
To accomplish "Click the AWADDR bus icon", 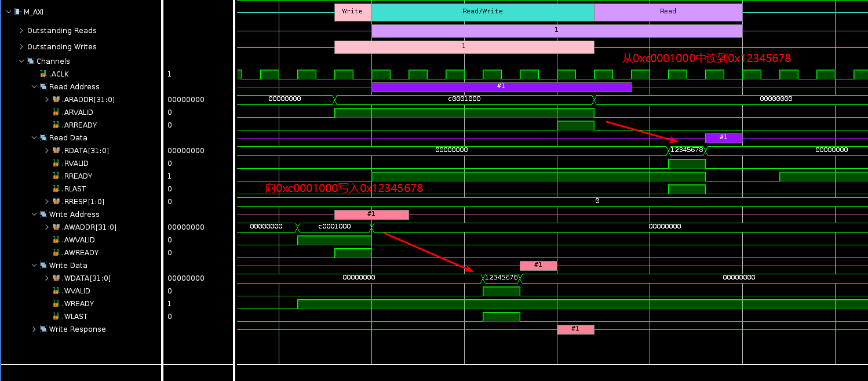I will point(56,227).
